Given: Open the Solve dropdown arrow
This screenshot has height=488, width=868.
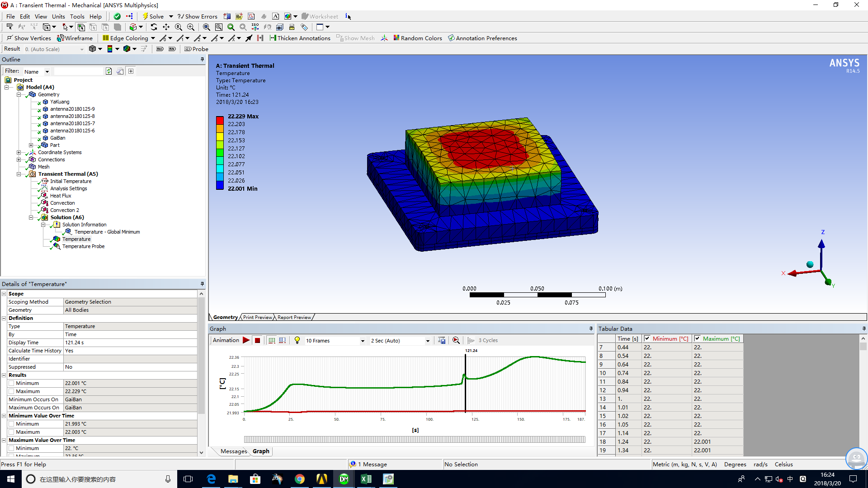Looking at the screenshot, I should coord(171,16).
